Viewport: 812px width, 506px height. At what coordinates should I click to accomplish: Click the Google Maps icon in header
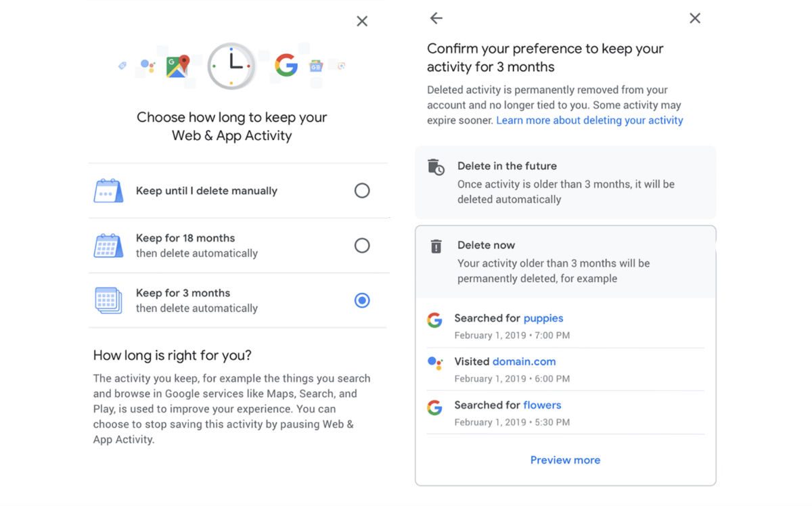pos(177,66)
